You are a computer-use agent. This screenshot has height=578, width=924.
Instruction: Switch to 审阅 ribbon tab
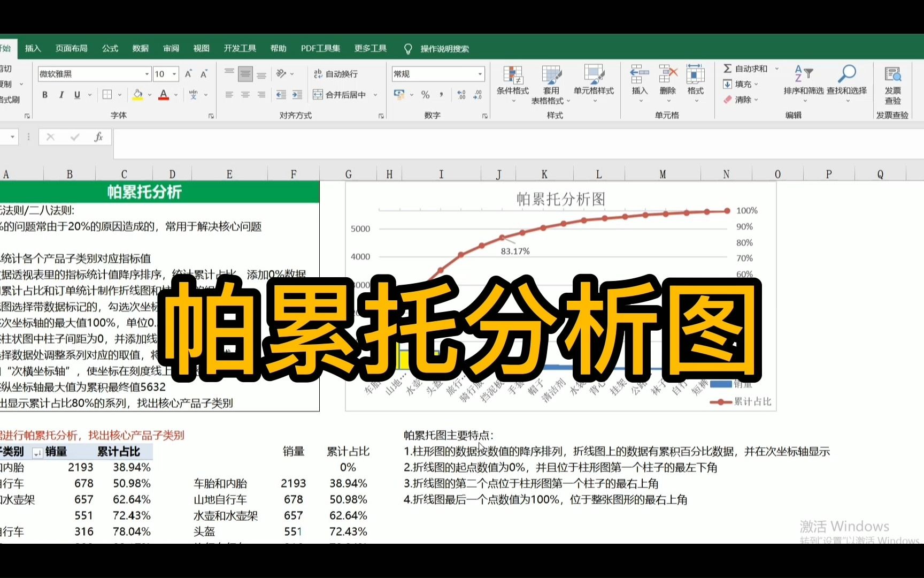pyautogui.click(x=171, y=48)
